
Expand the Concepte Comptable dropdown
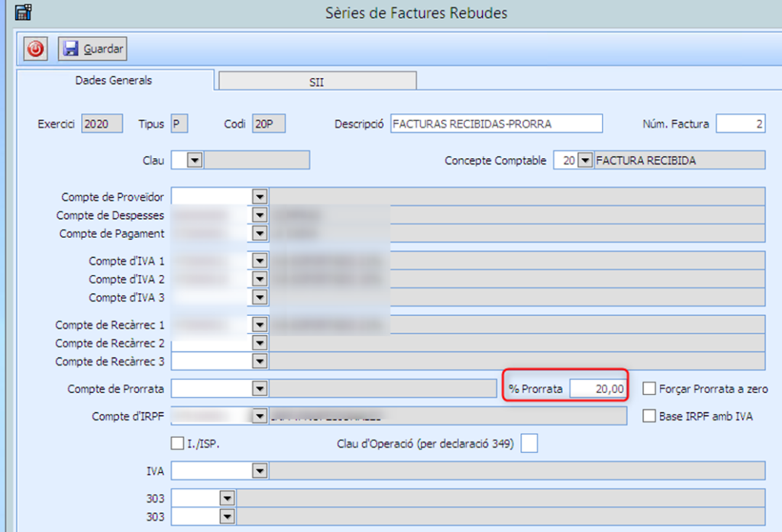pos(585,160)
